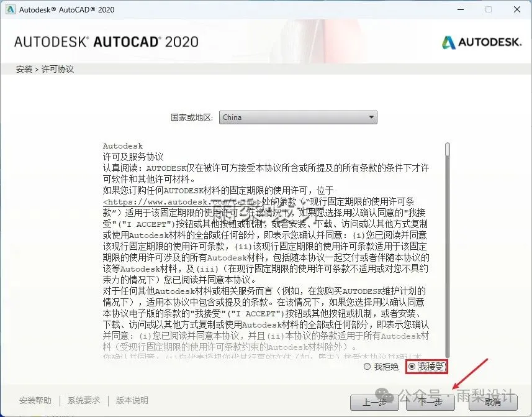This screenshot has width=532, height=417.
Task: Minimize the AutoCAD 2020 installer window
Action: 461,9
